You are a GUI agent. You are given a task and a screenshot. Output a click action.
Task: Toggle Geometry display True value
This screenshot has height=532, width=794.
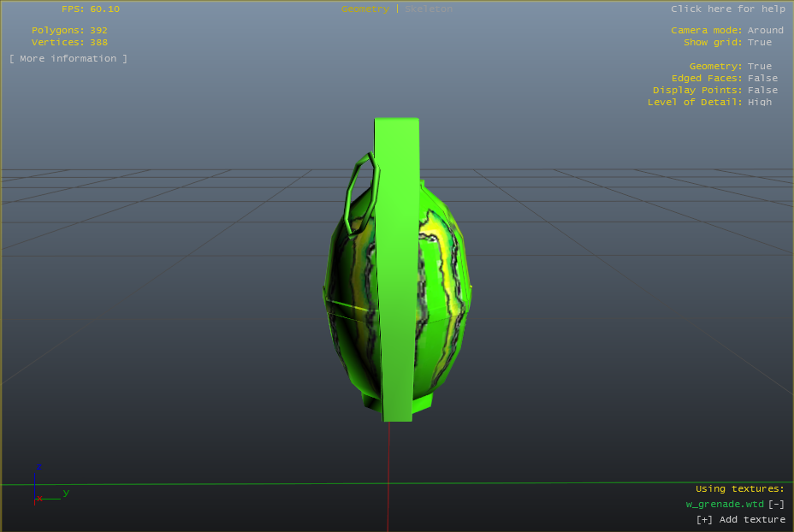click(x=760, y=67)
